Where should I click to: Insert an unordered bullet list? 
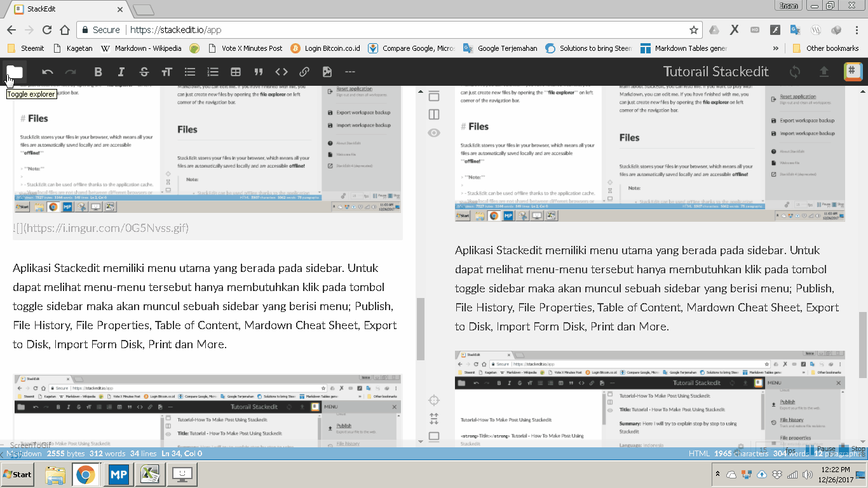(189, 72)
